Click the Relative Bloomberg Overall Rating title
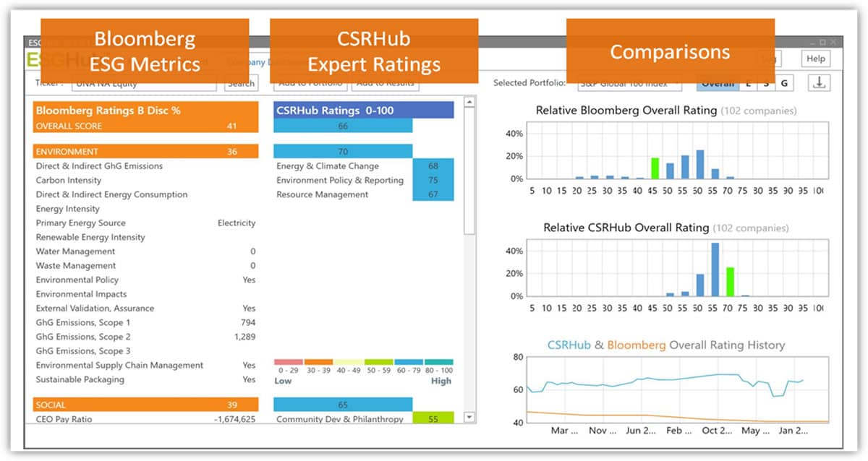The image size is (868, 461). tap(626, 111)
